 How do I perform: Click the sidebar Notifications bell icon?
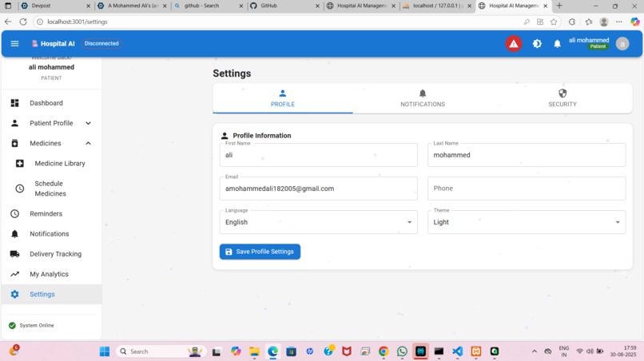click(15, 234)
